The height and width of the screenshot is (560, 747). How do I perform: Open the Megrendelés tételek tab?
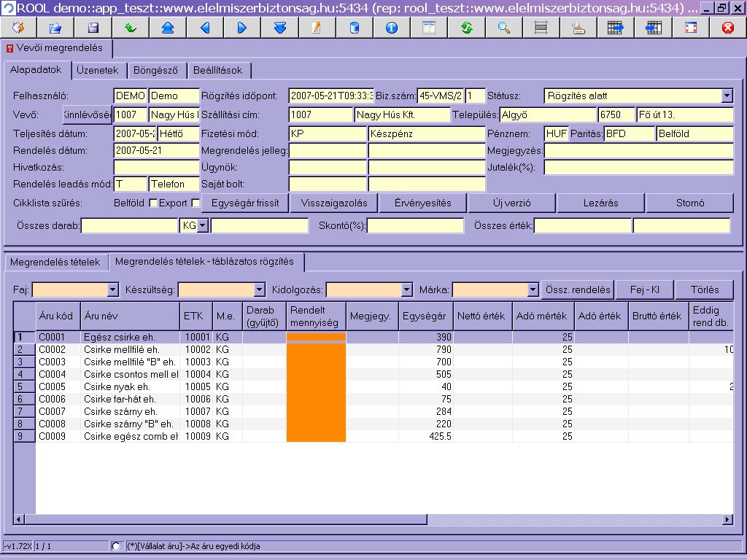click(x=55, y=262)
